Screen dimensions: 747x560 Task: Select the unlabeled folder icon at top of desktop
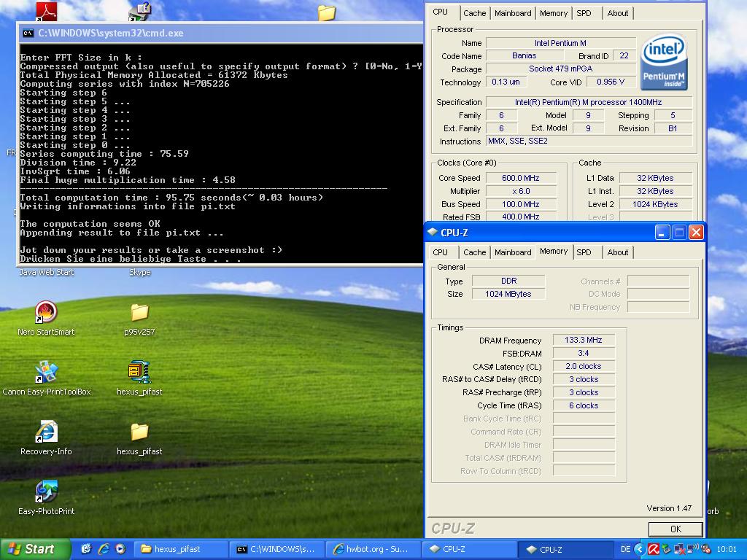point(327,13)
